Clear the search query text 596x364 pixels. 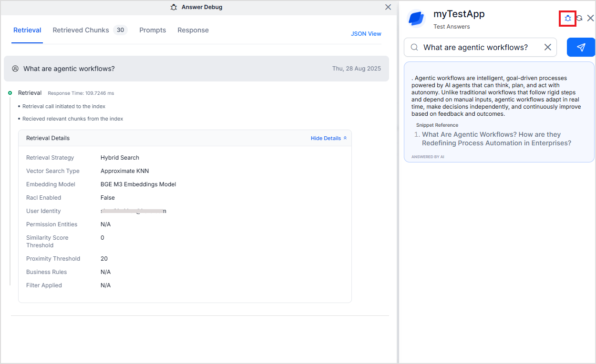pyautogui.click(x=547, y=47)
